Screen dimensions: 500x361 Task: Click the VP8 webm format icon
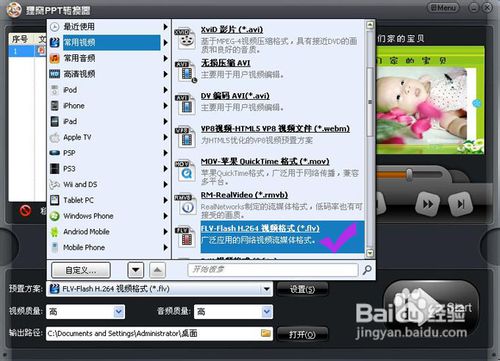coord(185,137)
